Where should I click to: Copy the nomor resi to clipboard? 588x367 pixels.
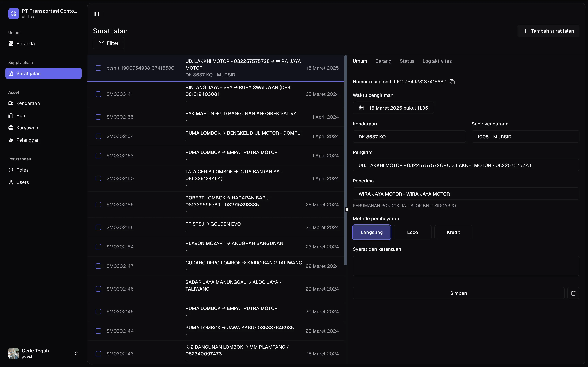click(452, 82)
